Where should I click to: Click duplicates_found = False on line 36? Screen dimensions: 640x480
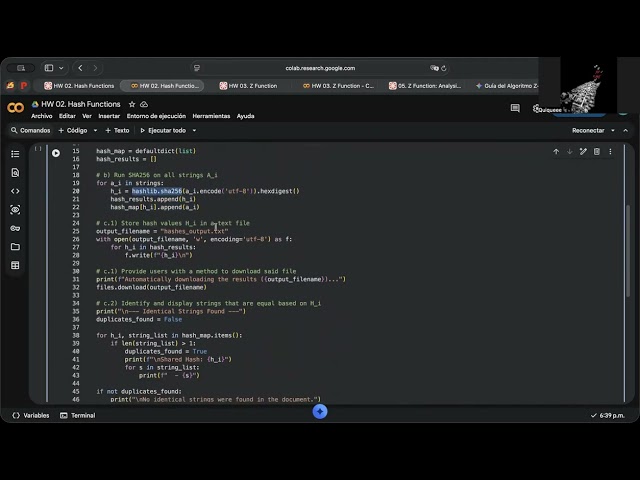139,320
